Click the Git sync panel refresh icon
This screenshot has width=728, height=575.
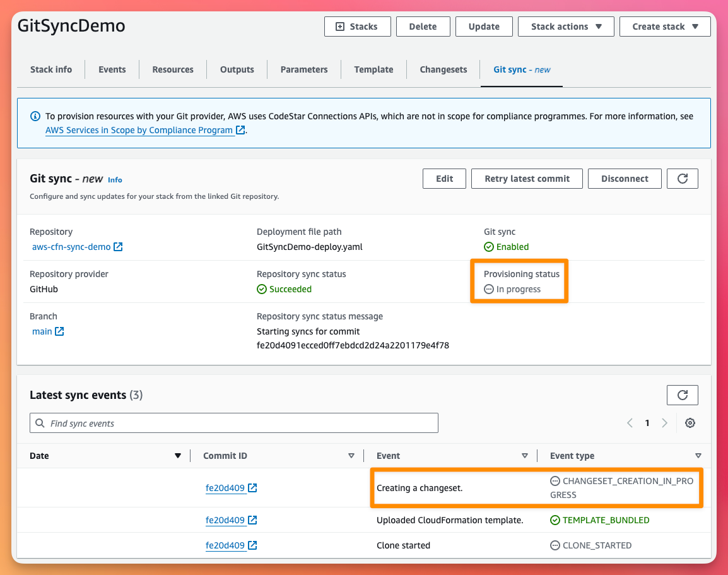[682, 179]
